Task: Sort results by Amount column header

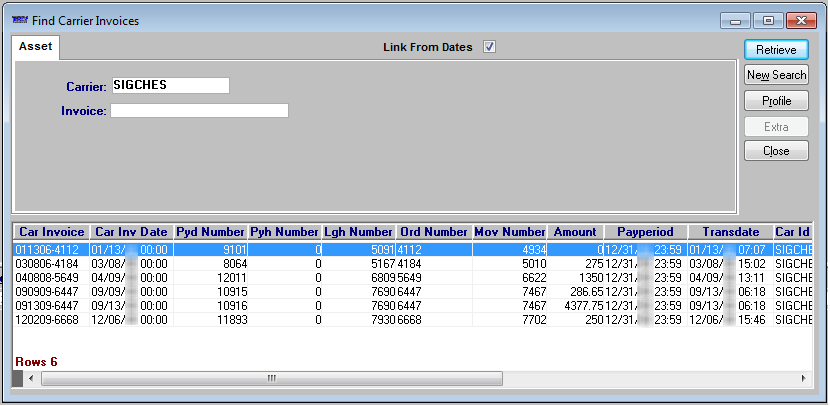Action: click(x=574, y=232)
